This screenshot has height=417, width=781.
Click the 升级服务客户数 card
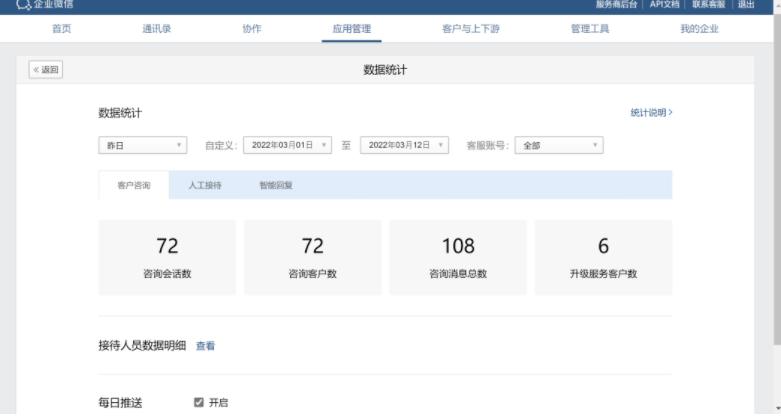[x=604, y=258]
